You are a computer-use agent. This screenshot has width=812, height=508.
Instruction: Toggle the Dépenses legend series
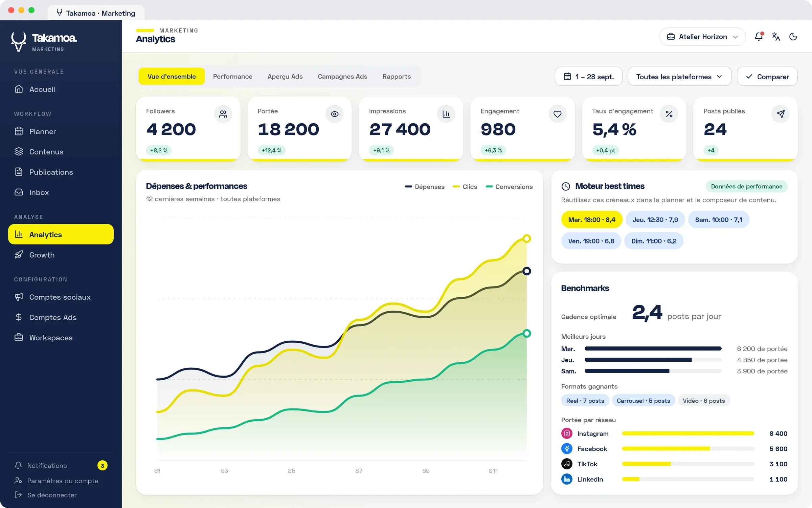(x=425, y=187)
